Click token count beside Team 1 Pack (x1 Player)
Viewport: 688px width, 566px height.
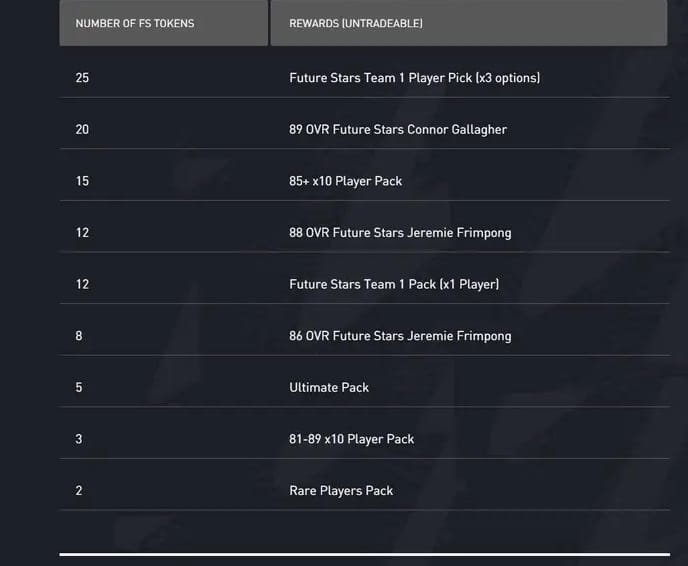click(82, 284)
